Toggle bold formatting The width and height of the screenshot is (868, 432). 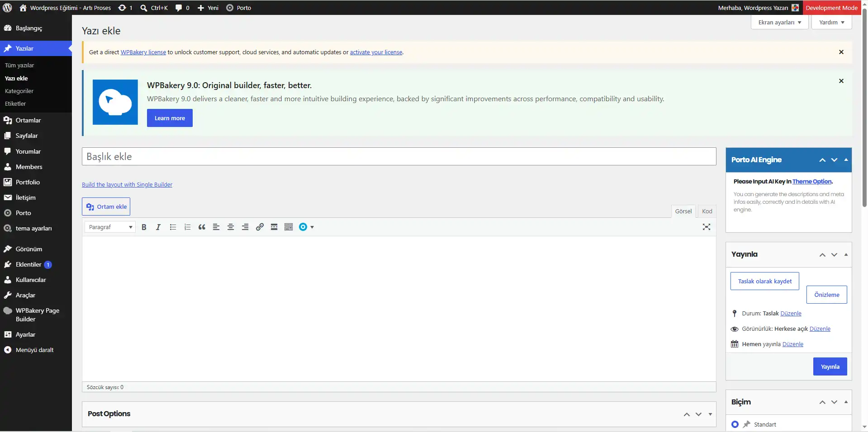point(144,227)
